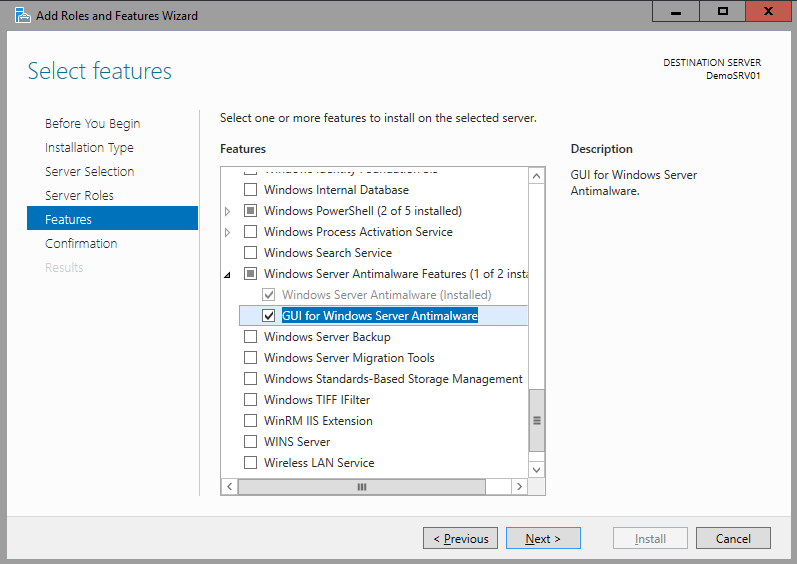Check Windows Process Activation Service checkbox
This screenshot has width=797, height=564.
(251, 232)
